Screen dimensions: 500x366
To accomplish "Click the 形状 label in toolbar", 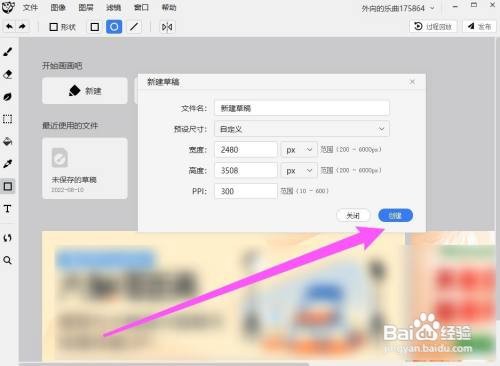I will click(x=68, y=27).
